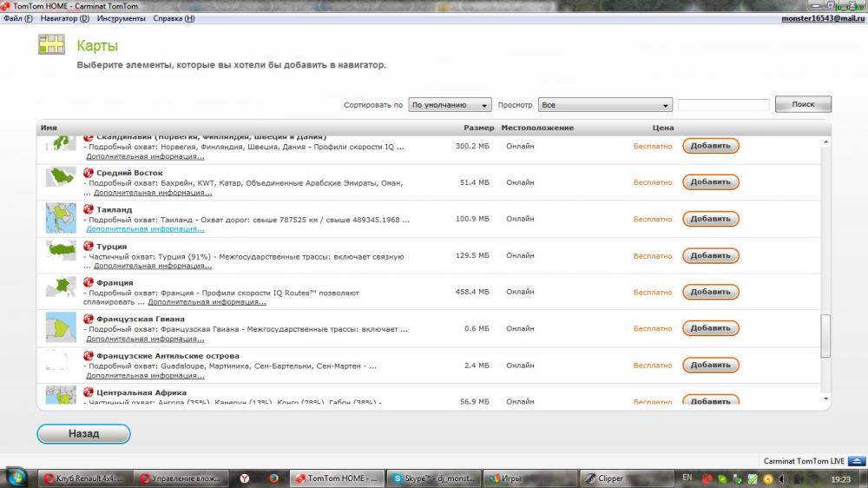Click the Центральная Африка map thumbnail
868x488 pixels.
pyautogui.click(x=61, y=395)
